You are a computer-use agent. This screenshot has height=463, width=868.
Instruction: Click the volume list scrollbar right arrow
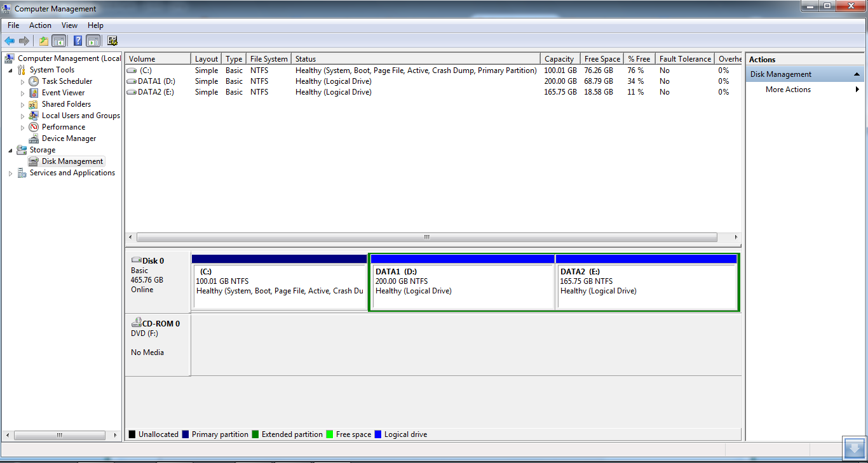[x=736, y=237]
